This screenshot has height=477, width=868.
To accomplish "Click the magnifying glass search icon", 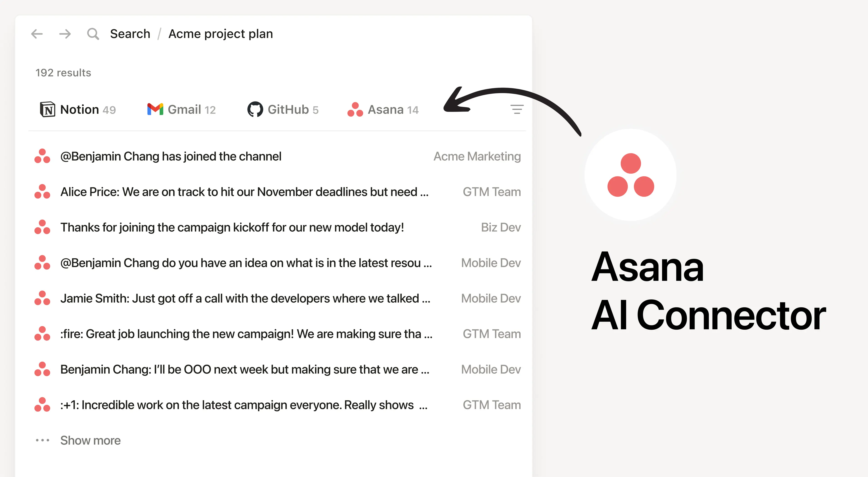I will click(x=93, y=33).
